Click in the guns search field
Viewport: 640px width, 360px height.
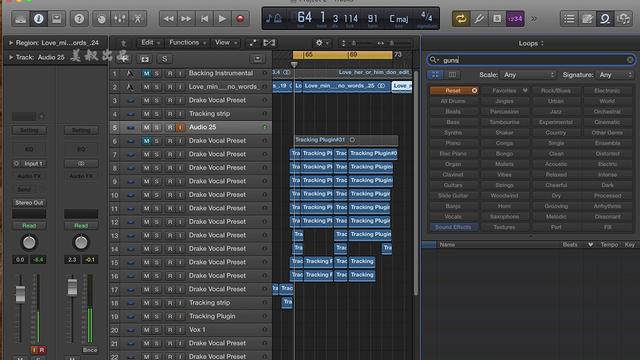(531, 60)
